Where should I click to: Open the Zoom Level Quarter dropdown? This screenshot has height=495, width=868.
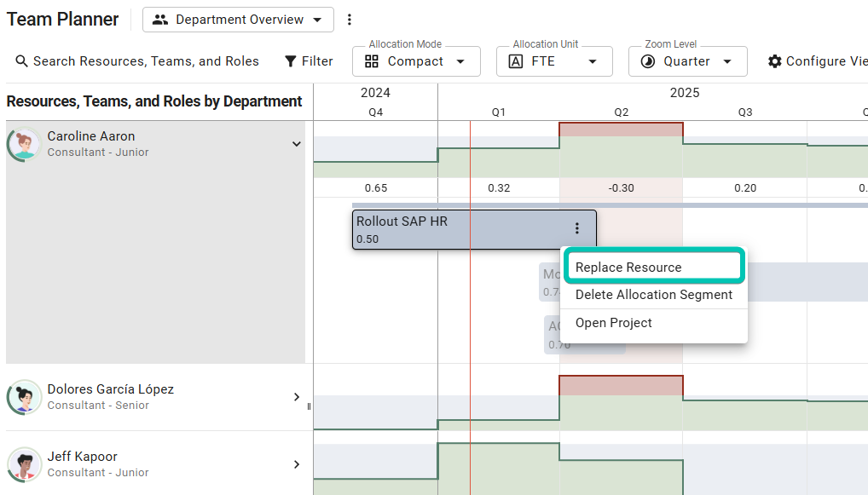click(687, 61)
